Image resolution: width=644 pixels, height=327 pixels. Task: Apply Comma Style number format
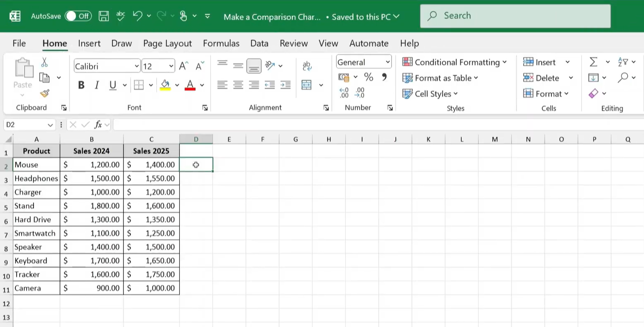click(x=384, y=77)
